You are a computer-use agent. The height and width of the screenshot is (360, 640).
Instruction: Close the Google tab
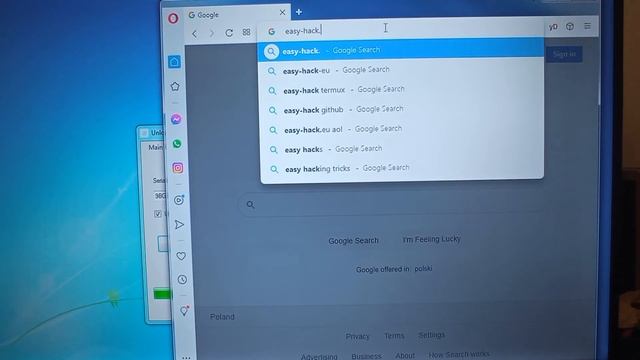[282, 13]
